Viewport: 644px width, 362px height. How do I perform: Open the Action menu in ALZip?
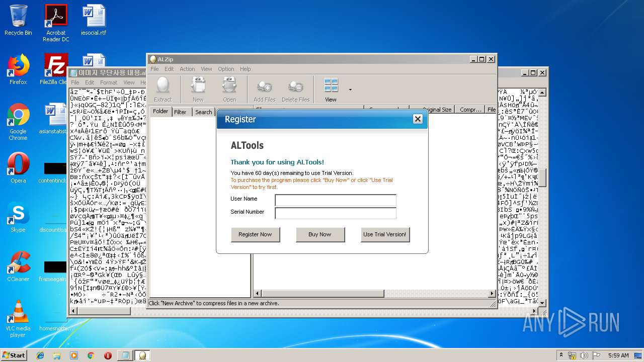187,69
